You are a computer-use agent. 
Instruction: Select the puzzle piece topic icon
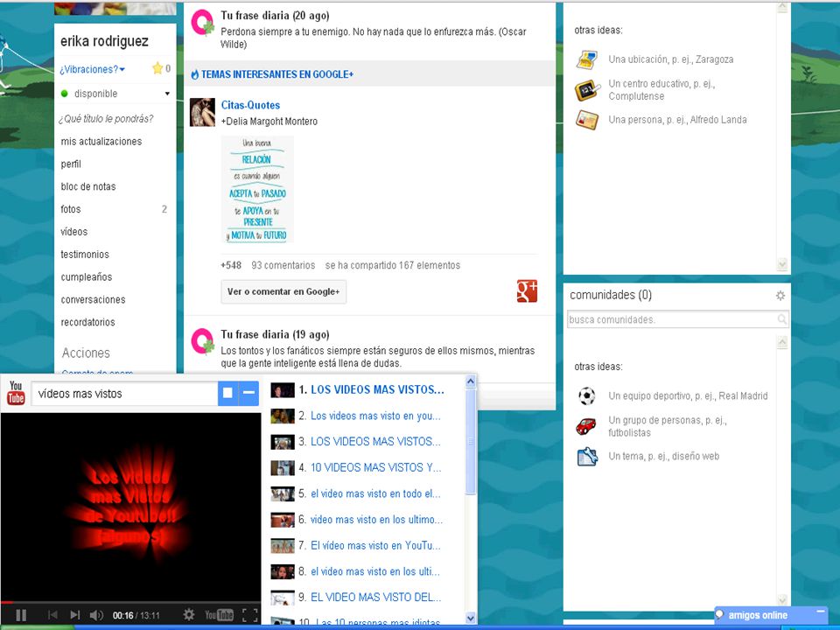pos(587,457)
